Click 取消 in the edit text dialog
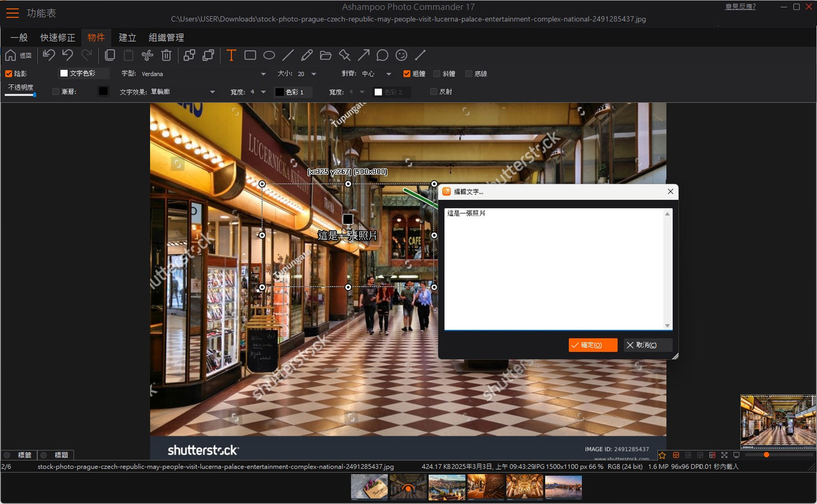The height and width of the screenshot is (504, 817). click(648, 345)
